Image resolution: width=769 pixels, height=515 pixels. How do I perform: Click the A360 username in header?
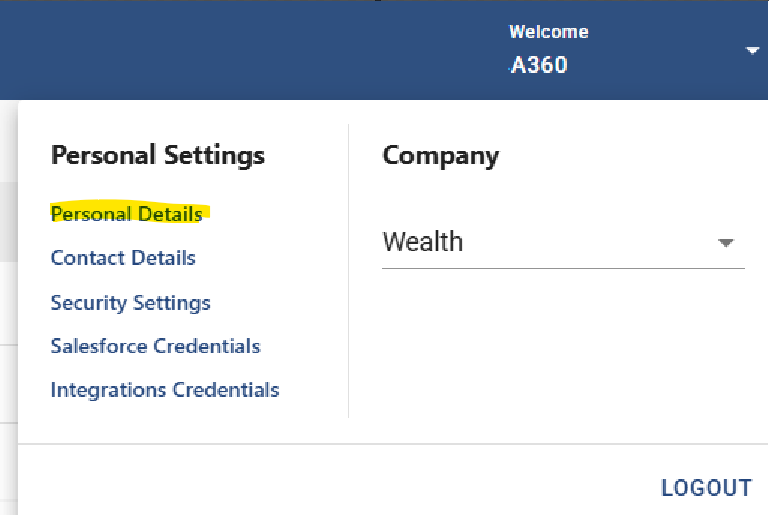point(539,65)
